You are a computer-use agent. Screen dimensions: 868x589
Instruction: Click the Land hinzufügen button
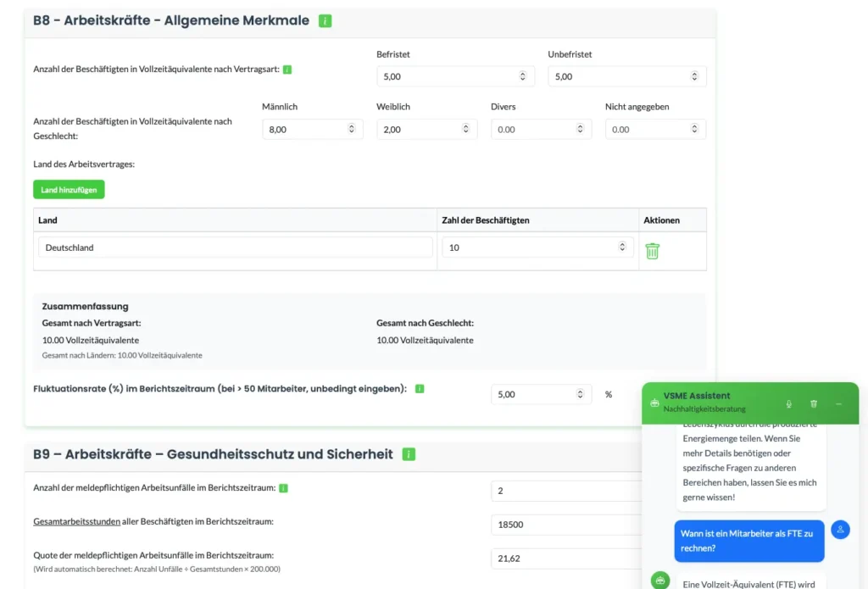point(68,189)
